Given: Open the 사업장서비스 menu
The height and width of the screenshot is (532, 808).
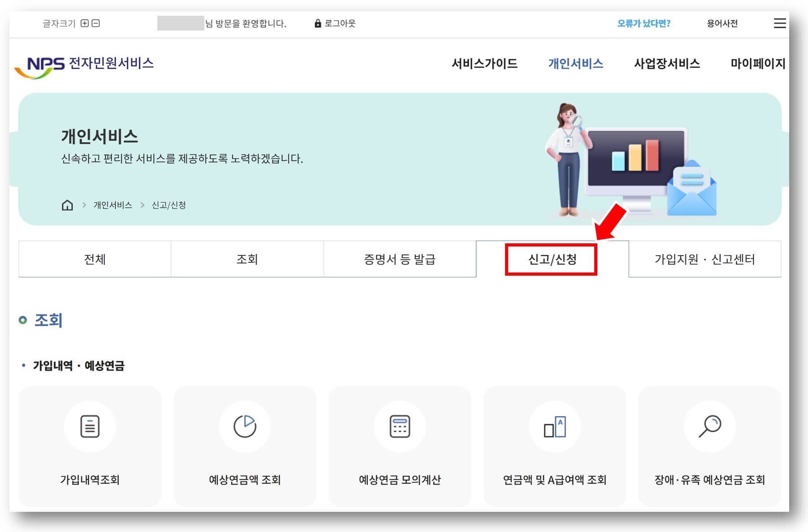Looking at the screenshot, I should click(667, 64).
